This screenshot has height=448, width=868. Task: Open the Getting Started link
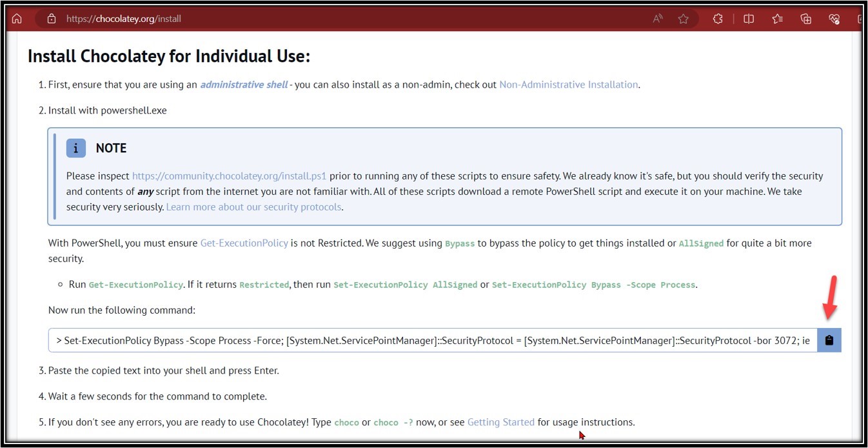click(x=500, y=422)
